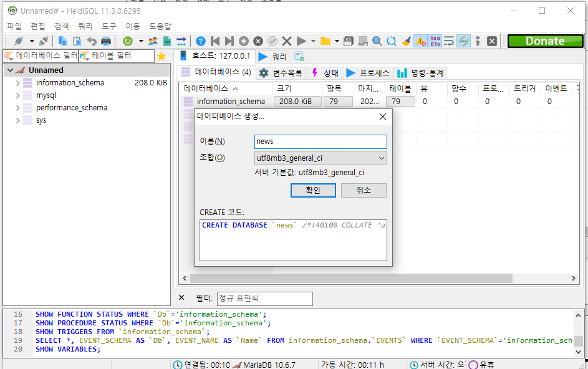Click the green Donate button

[545, 41]
